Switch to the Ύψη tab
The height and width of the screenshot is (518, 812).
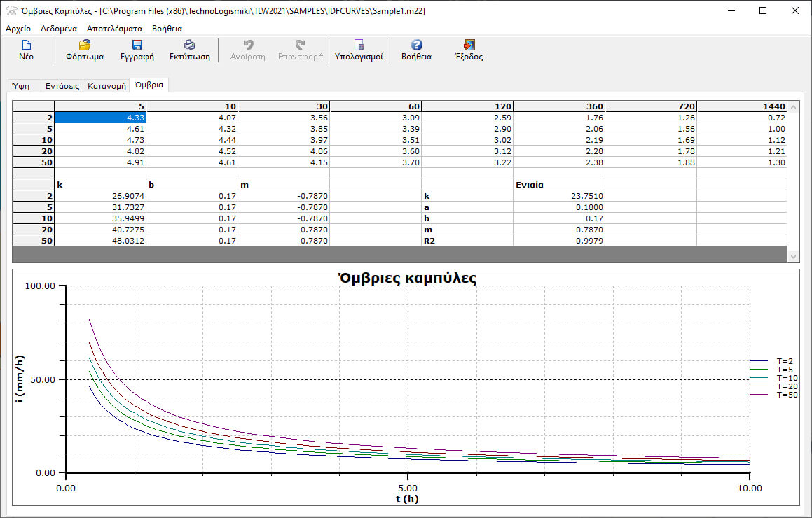point(22,86)
